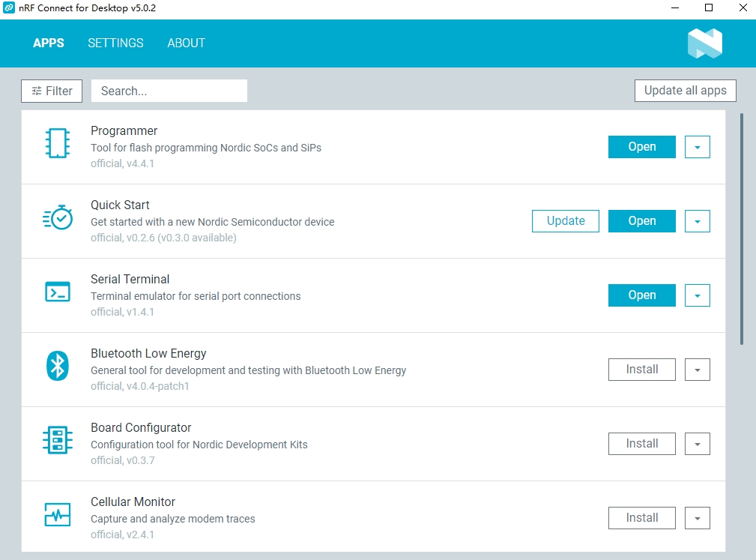Click the nRF Connect title bar icon

(x=9, y=7)
